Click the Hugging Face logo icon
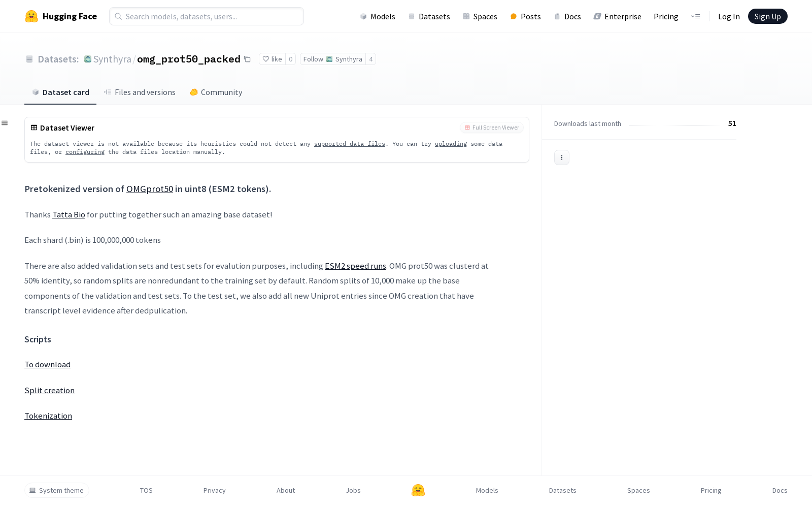This screenshot has width=812, height=508. 31,16
